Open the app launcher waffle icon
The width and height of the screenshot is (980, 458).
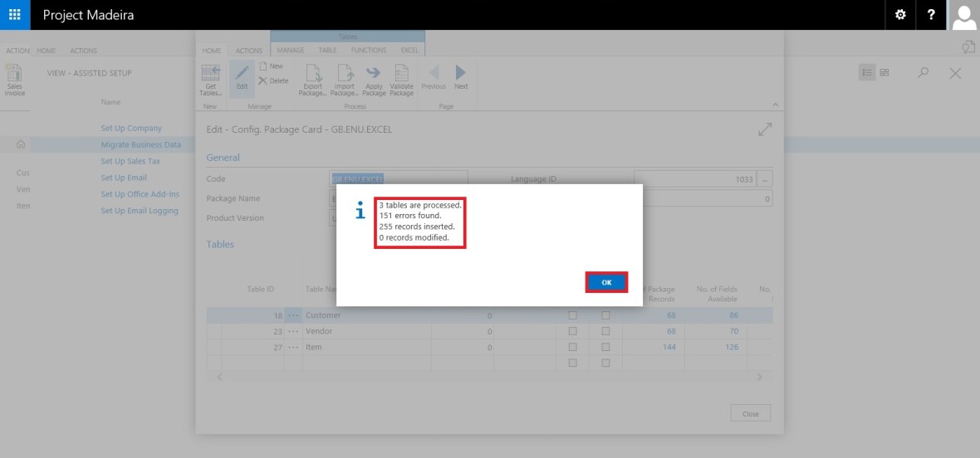pyautogui.click(x=15, y=15)
